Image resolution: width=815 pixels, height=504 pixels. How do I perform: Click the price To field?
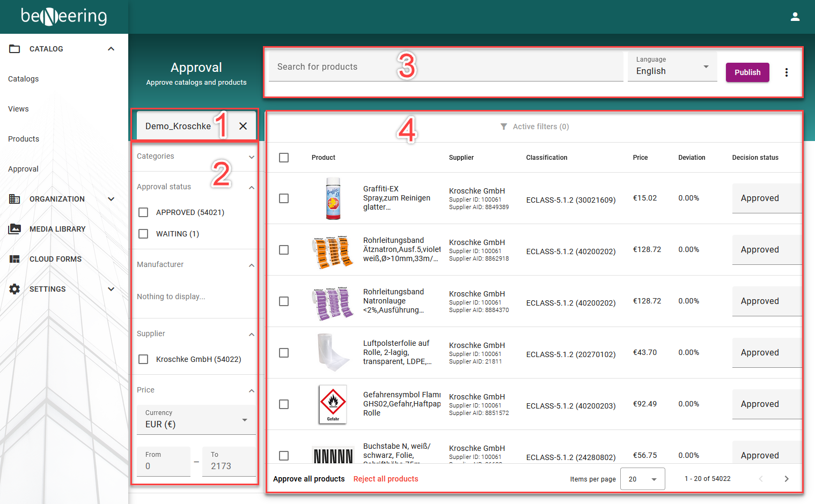229,462
